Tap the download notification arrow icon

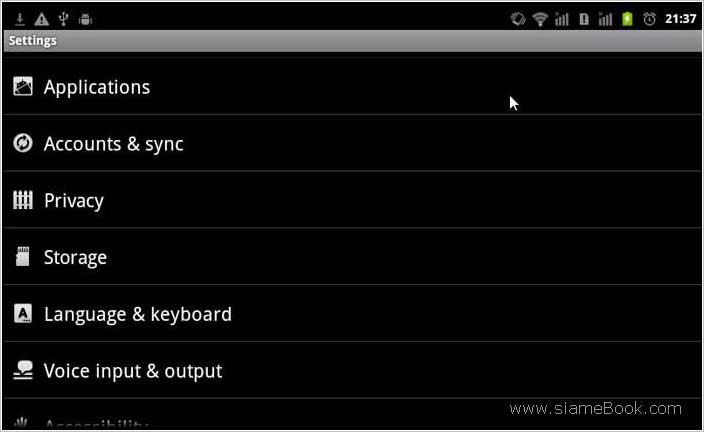pos(20,19)
